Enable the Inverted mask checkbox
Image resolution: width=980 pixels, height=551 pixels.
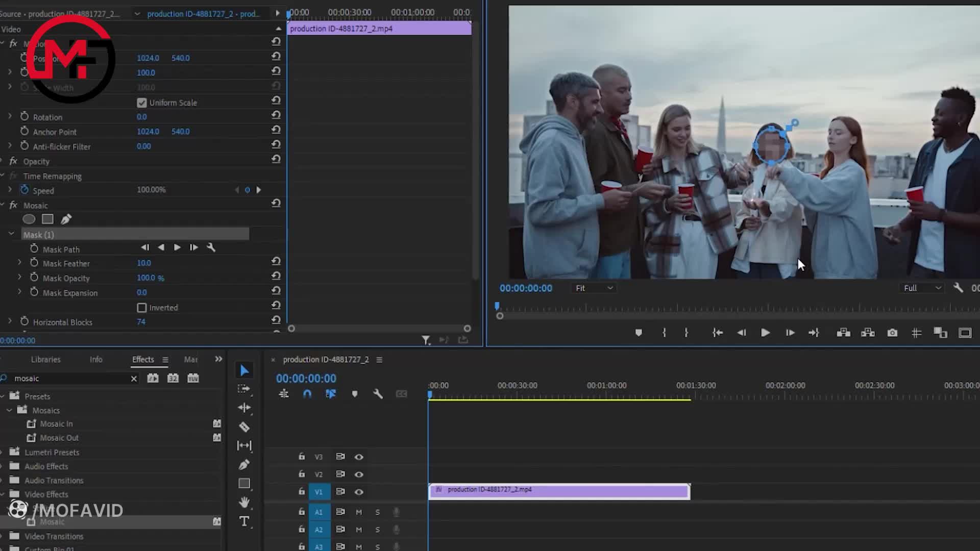tap(142, 308)
